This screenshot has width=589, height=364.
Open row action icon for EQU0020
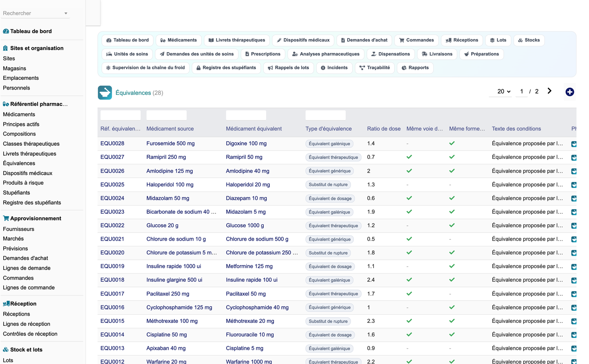tap(574, 253)
